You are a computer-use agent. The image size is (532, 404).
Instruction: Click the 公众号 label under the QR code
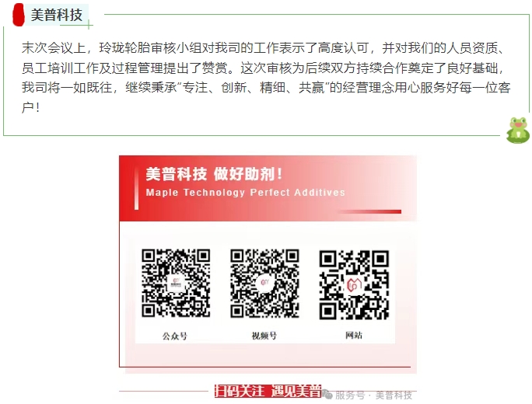point(175,336)
